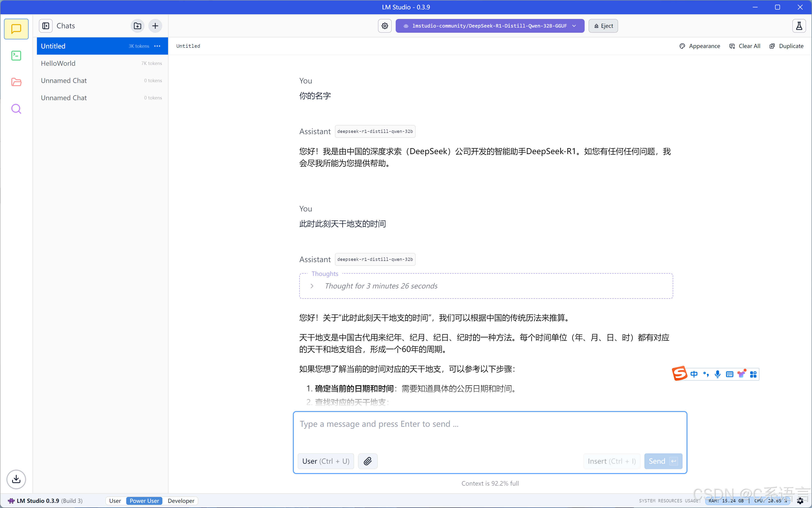This screenshot has height=508, width=812.
Task: Open the Untitled chat options menu
Action: coord(157,46)
